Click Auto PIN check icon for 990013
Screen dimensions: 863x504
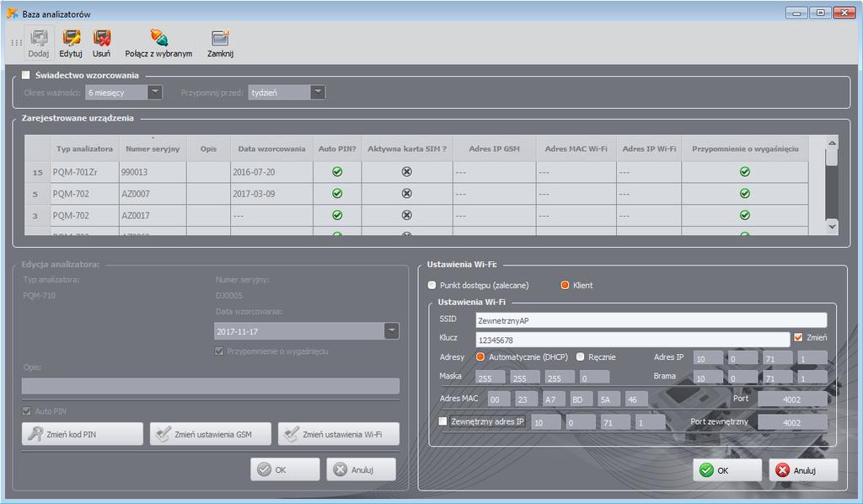point(337,172)
